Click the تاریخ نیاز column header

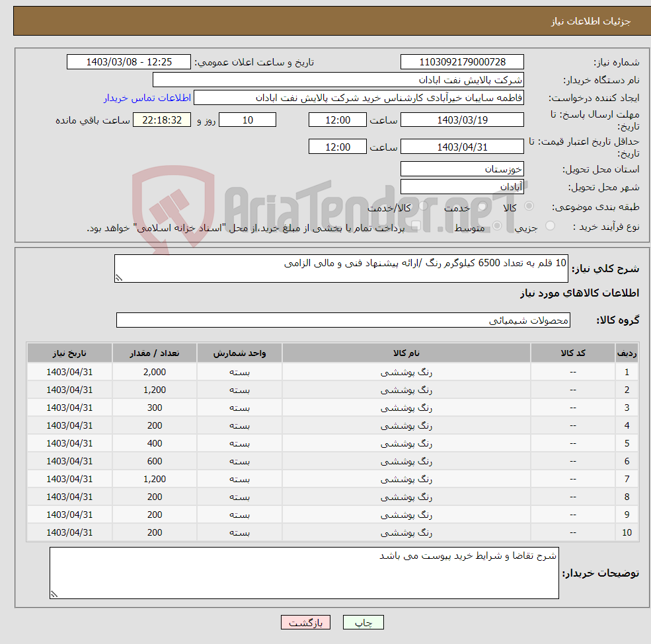(x=69, y=353)
